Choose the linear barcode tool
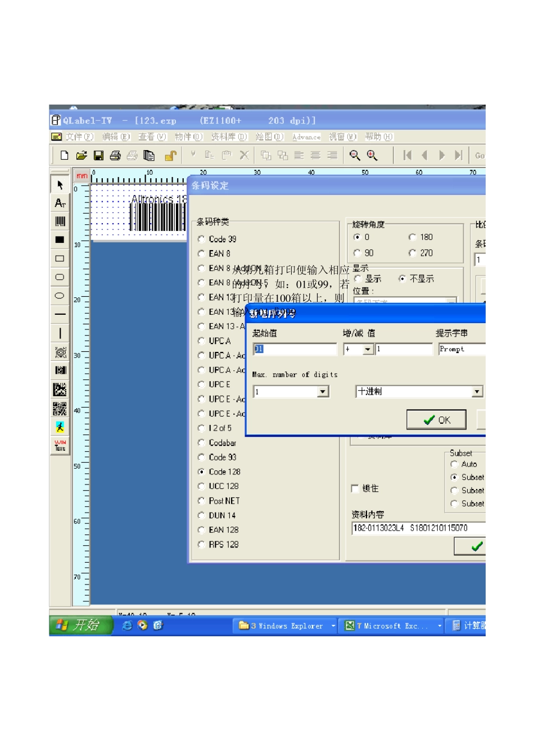Screen dimensions: 534x756 (x=60, y=221)
